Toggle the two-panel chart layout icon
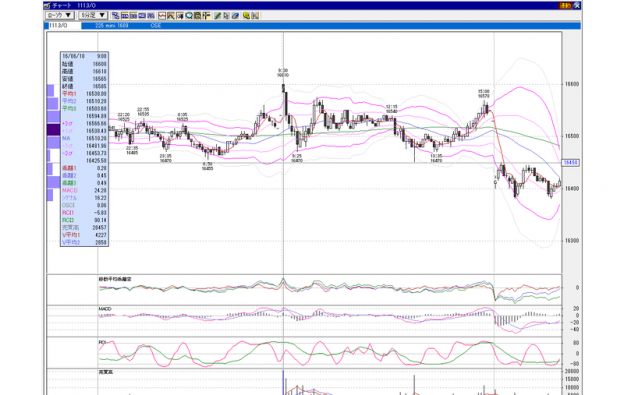This screenshot has height=395, width=624. [133, 16]
